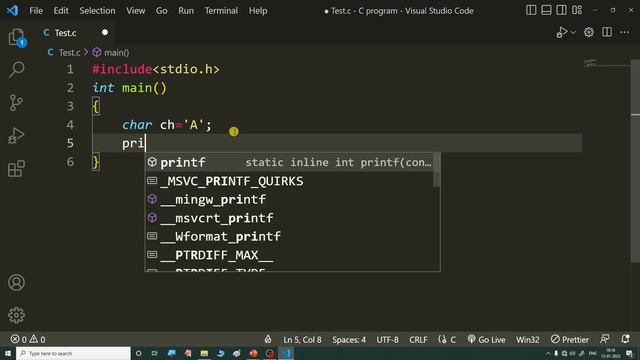This screenshot has width=640, height=360.
Task: Click the unsaved dot on the Test.c tab
Action: pos(105,33)
